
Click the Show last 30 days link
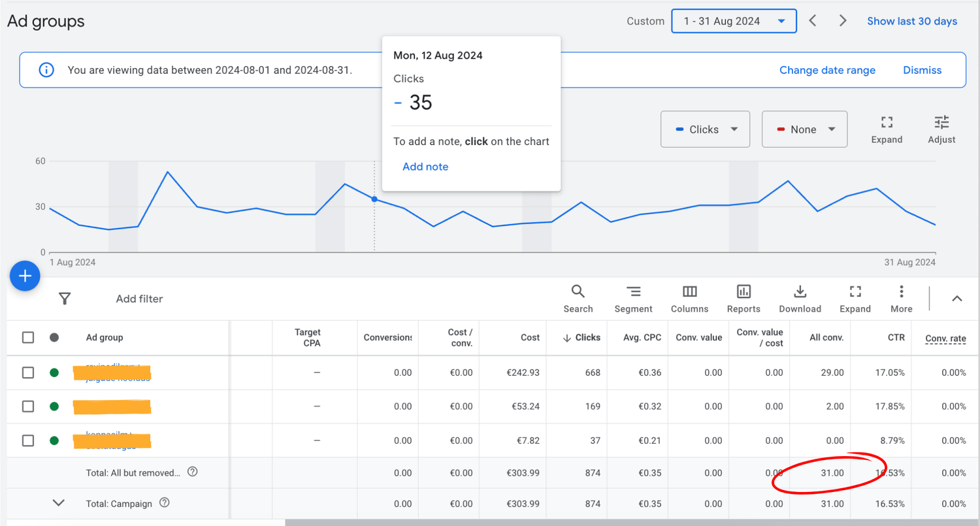[x=911, y=21]
